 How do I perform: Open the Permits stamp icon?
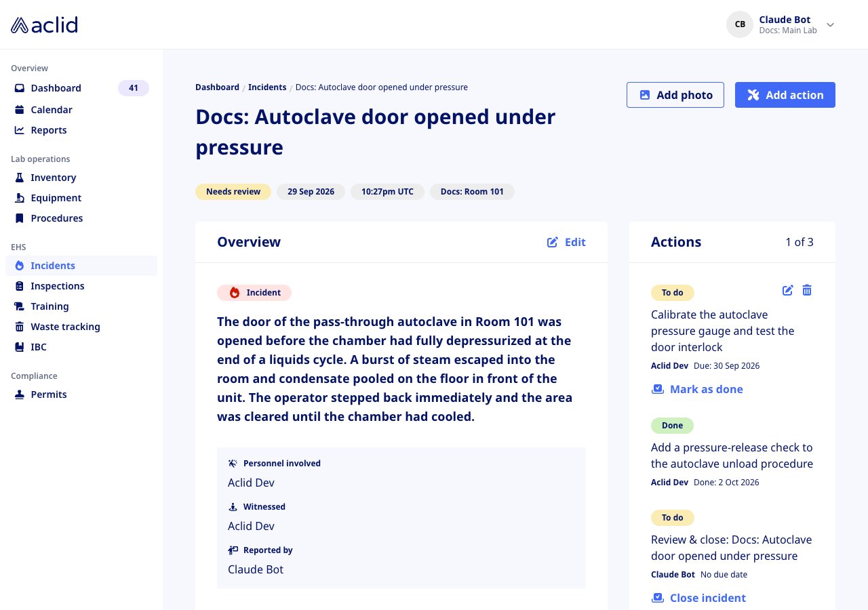[x=20, y=394]
